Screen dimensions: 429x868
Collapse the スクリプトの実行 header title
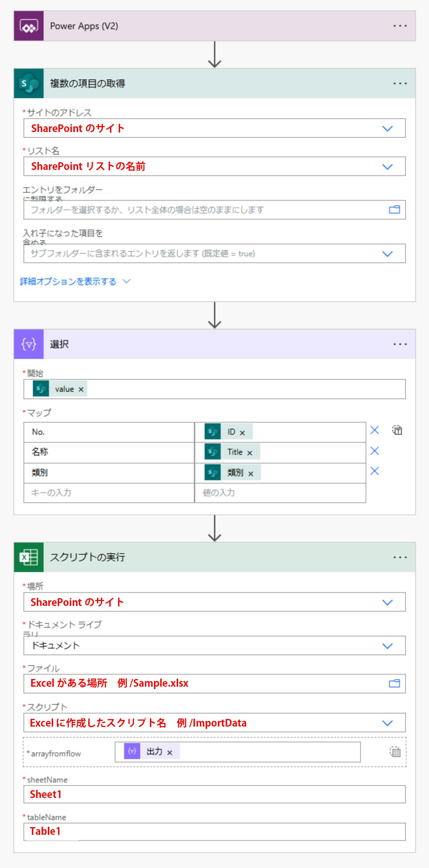[87, 557]
